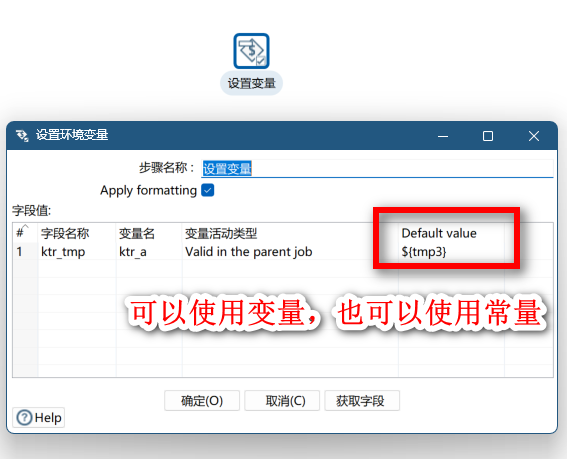Click the 变量活动类型 column header

(290, 233)
